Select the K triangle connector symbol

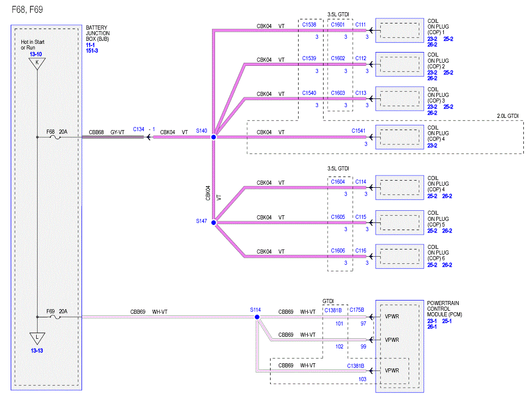[x=37, y=64]
